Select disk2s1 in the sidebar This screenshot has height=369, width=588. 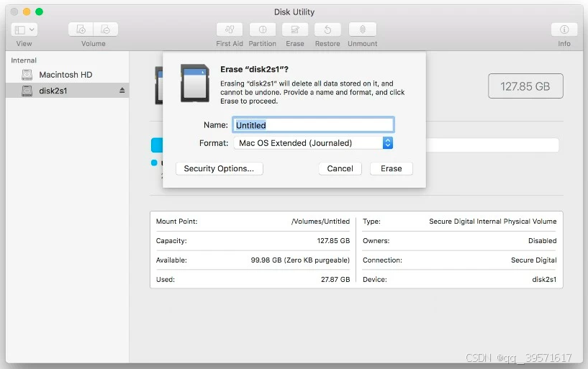67,91
